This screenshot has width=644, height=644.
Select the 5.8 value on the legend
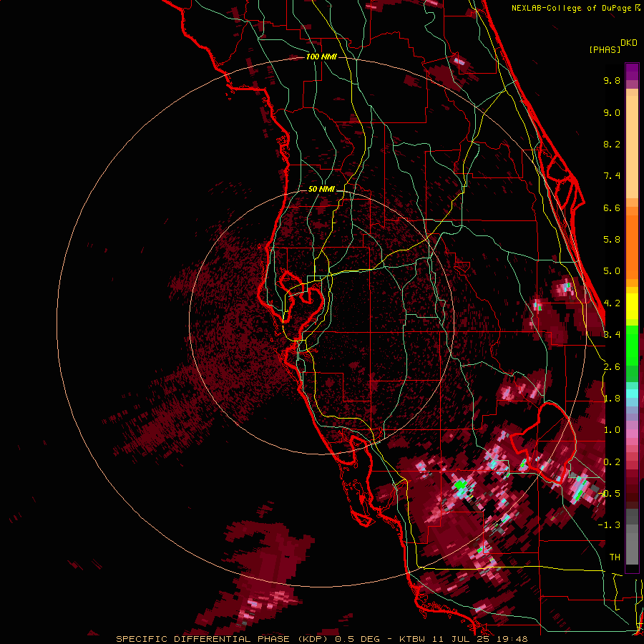[612, 240]
